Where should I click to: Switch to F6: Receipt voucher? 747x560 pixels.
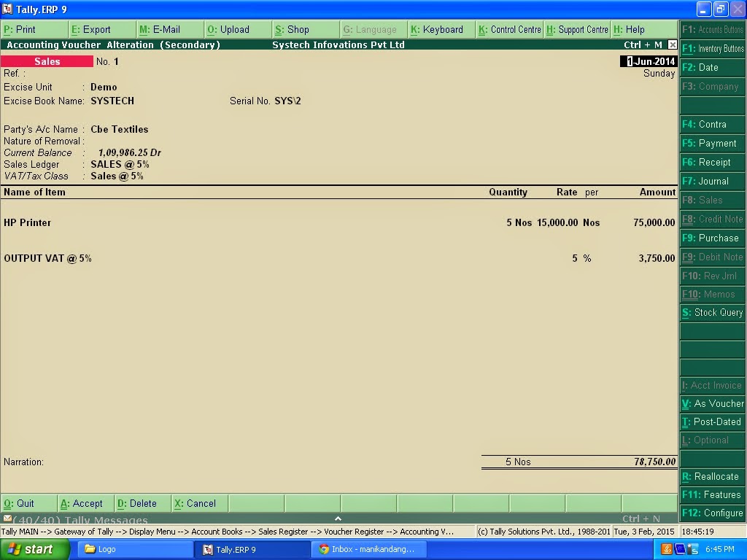tap(712, 163)
